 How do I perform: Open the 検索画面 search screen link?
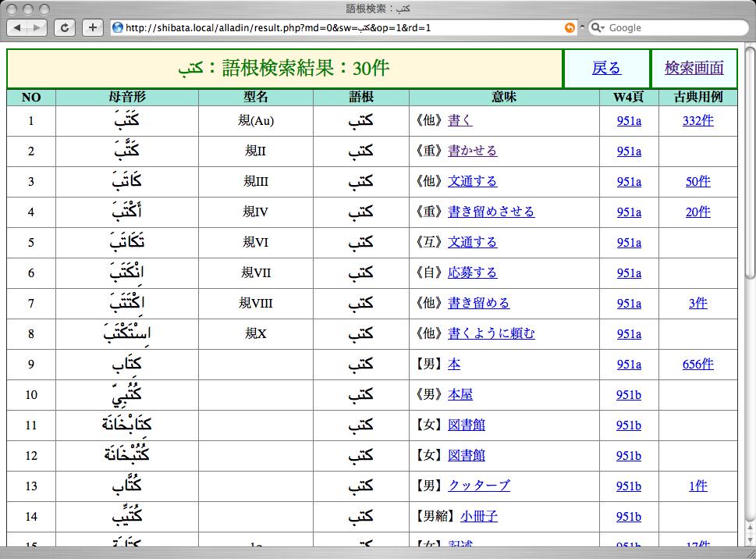[x=694, y=68]
